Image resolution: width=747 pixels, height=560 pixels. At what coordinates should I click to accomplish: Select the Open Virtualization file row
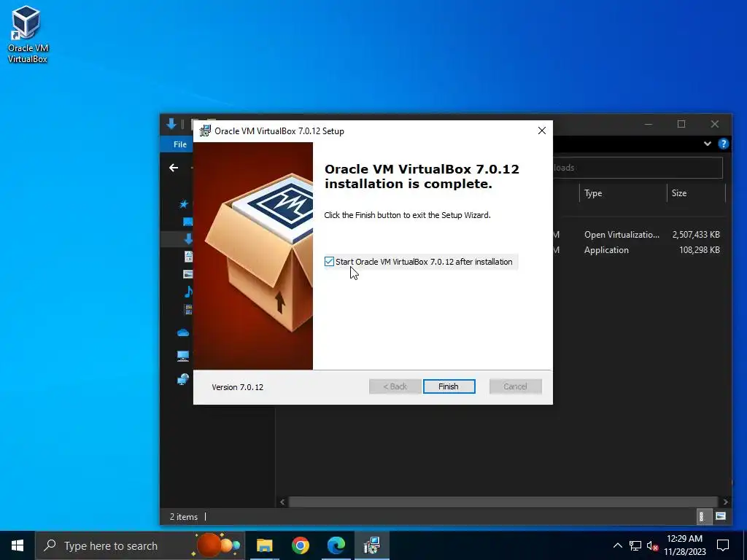638,235
